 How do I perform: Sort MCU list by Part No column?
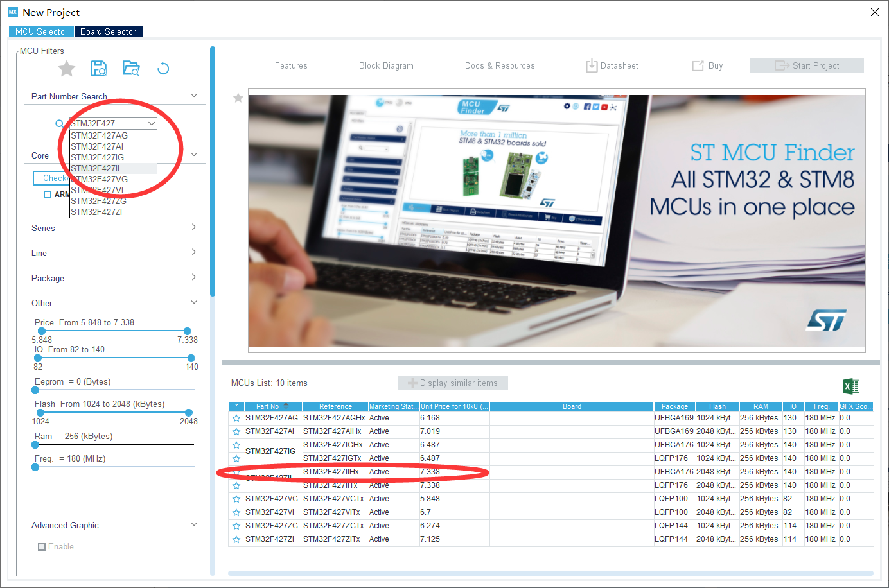click(273, 406)
